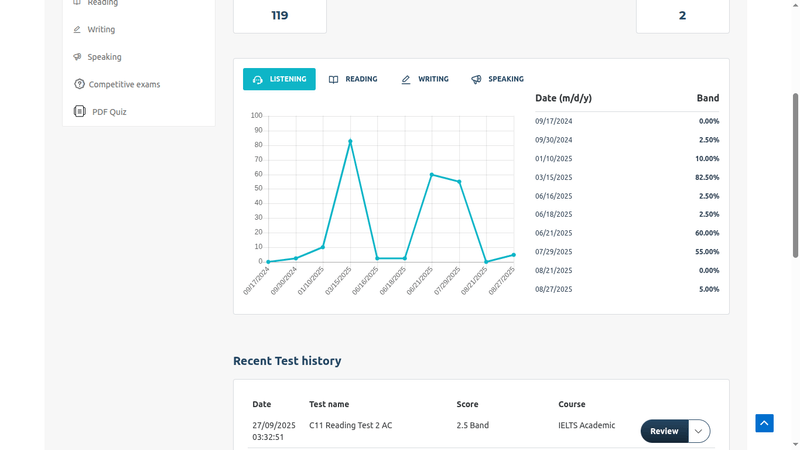Viewport: 800px width, 450px height.
Task: Click book icon on Reading tab
Action: 333,80
